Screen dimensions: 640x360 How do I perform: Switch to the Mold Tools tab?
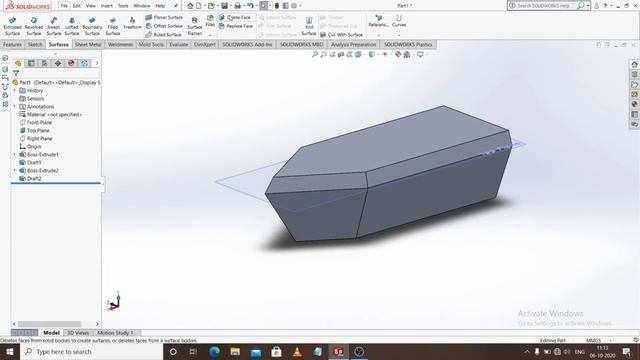(x=151, y=44)
